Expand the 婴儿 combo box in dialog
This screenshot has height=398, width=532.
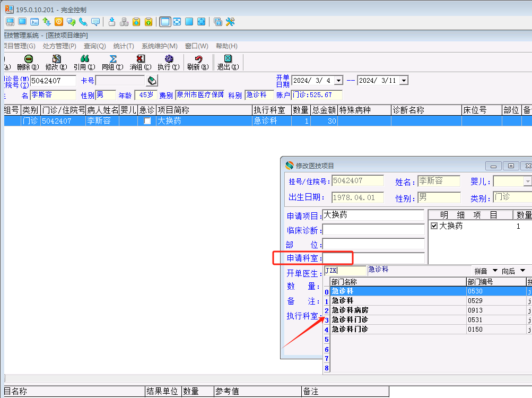point(528,181)
